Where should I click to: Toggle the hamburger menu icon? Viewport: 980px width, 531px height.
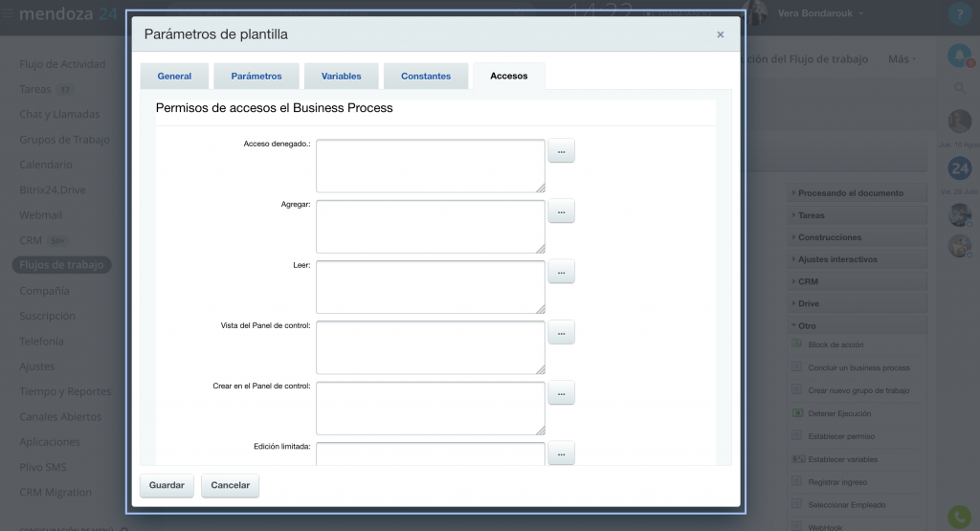8,13
